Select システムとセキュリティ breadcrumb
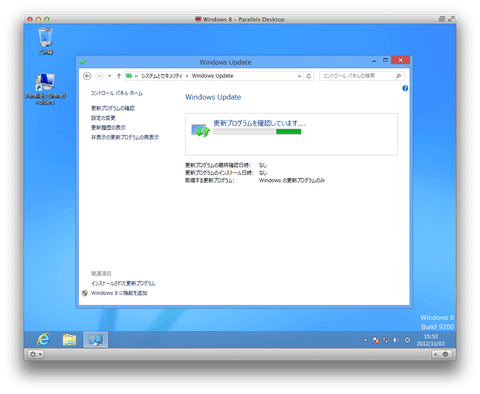 pos(162,76)
